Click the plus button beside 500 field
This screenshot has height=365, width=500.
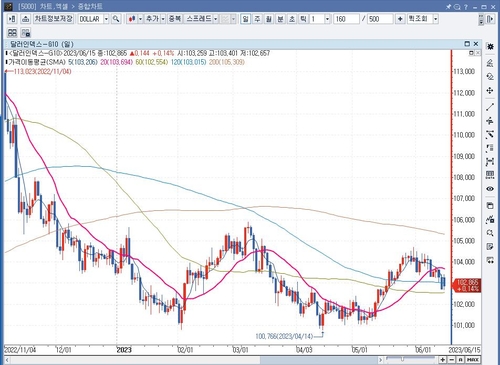(400, 19)
